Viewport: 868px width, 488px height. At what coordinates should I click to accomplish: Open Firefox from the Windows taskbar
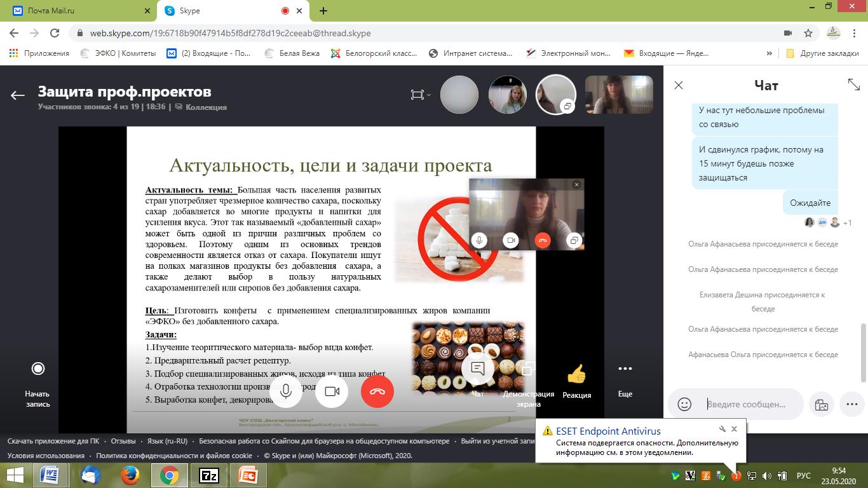[x=130, y=475]
